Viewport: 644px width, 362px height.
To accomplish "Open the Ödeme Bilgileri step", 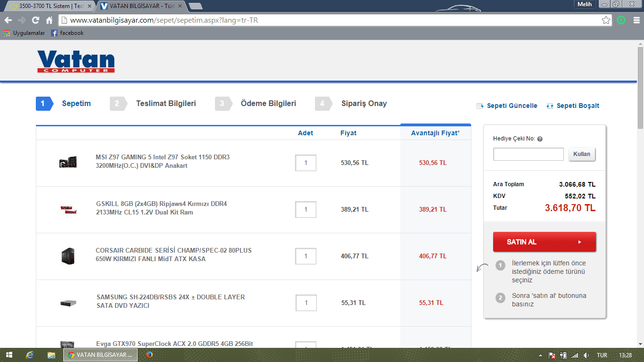I will (256, 104).
